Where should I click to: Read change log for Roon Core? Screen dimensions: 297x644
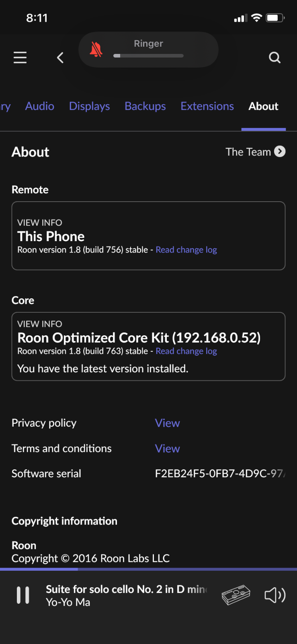point(186,351)
